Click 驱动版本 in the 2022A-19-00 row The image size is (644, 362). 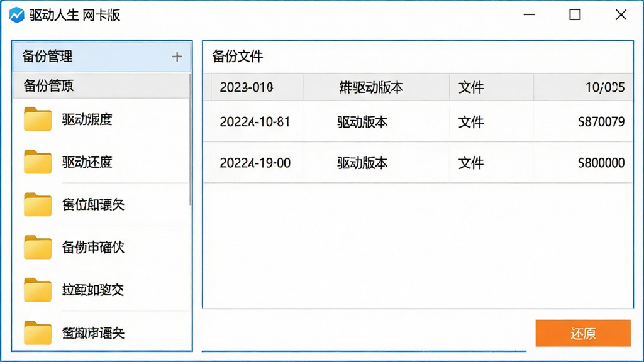[x=362, y=163]
